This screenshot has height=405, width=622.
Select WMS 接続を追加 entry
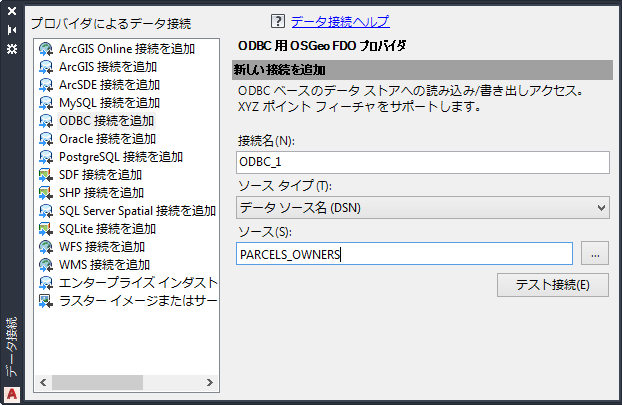[104, 265]
